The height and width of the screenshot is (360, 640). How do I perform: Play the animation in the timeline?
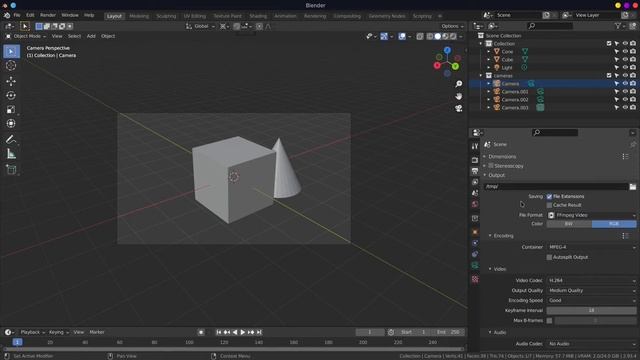click(242, 332)
